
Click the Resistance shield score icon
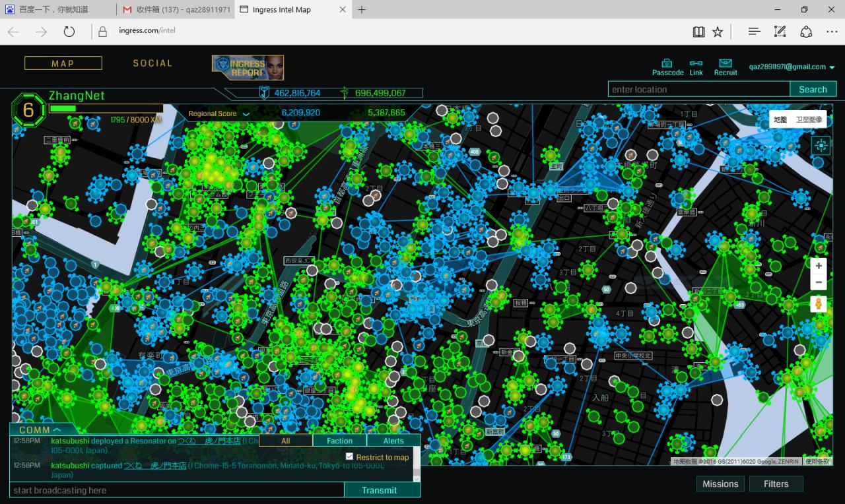265,93
